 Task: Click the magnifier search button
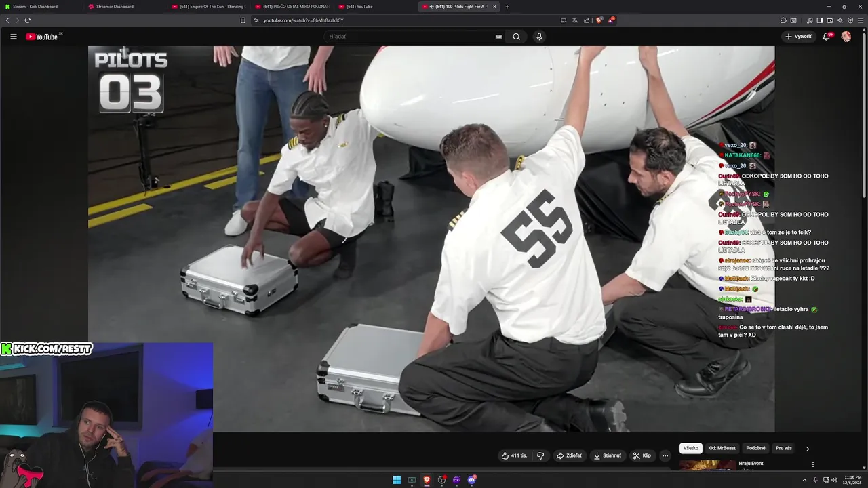[x=516, y=37]
